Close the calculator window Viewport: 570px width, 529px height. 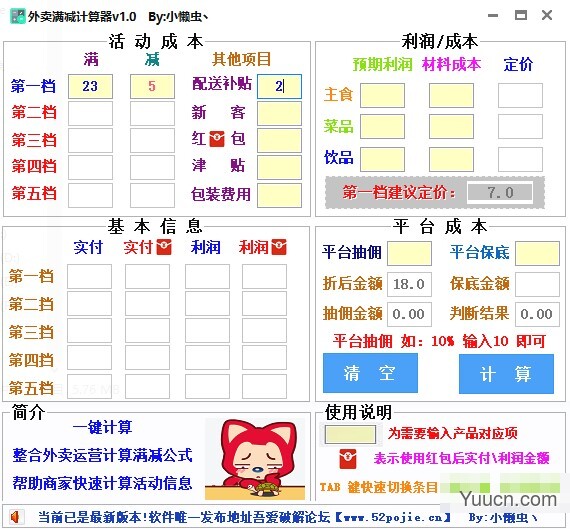point(547,15)
